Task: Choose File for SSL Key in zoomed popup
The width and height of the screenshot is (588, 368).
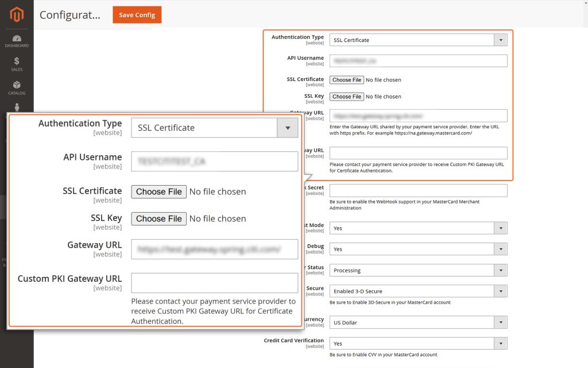Action: (x=158, y=218)
